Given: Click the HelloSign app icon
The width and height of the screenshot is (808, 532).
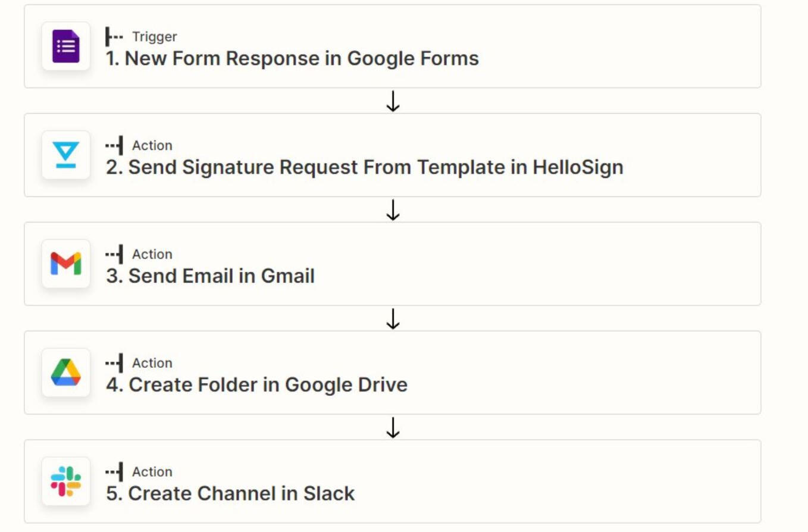Looking at the screenshot, I should click(65, 155).
